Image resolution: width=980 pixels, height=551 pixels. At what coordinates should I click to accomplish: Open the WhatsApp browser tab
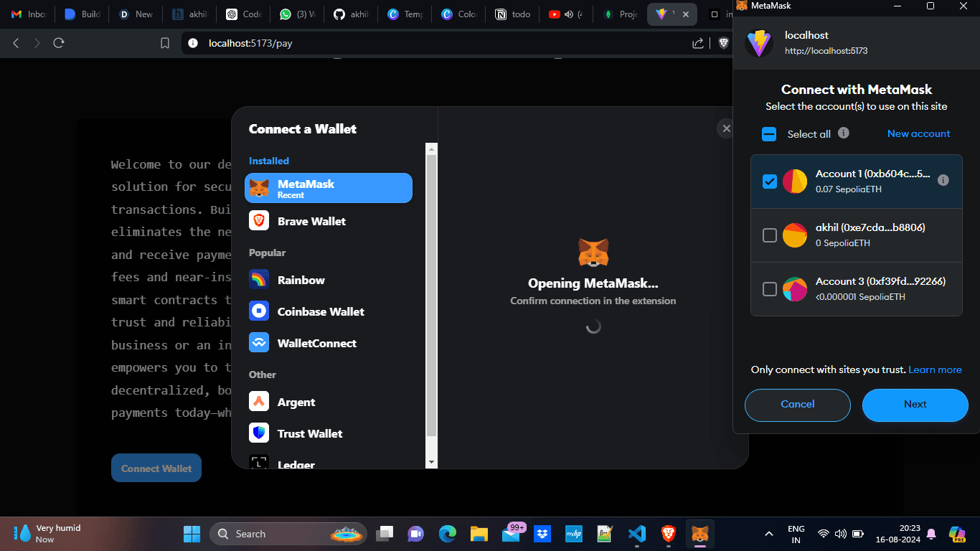click(297, 14)
